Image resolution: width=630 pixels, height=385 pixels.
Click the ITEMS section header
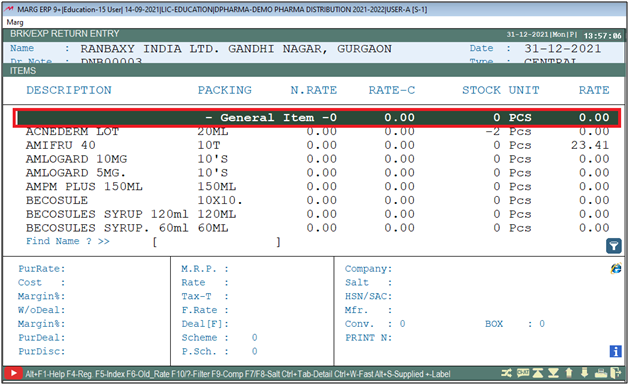23,71
